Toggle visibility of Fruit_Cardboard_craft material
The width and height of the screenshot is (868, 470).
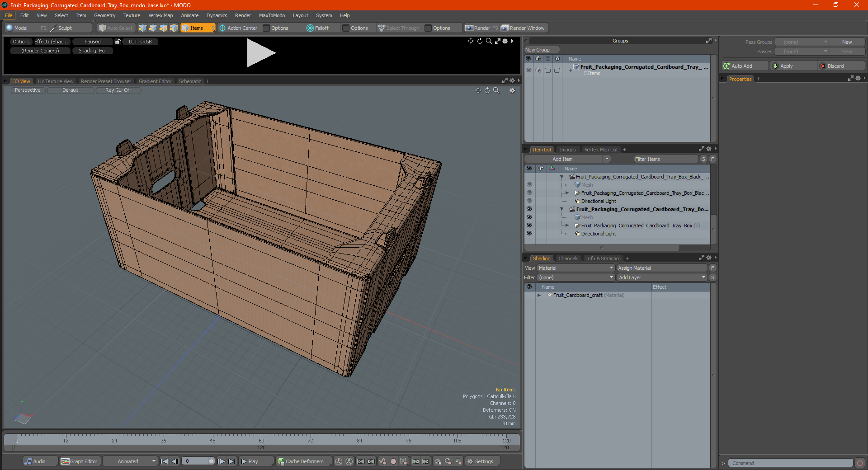(529, 295)
